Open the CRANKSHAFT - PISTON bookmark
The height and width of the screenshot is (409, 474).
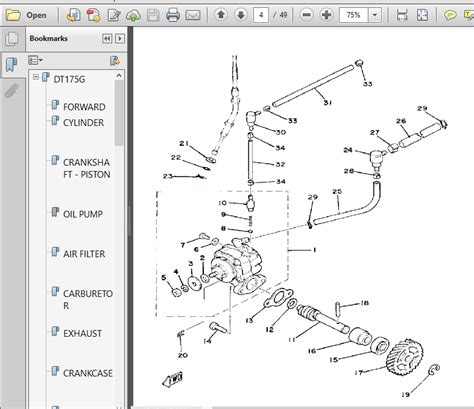86,168
